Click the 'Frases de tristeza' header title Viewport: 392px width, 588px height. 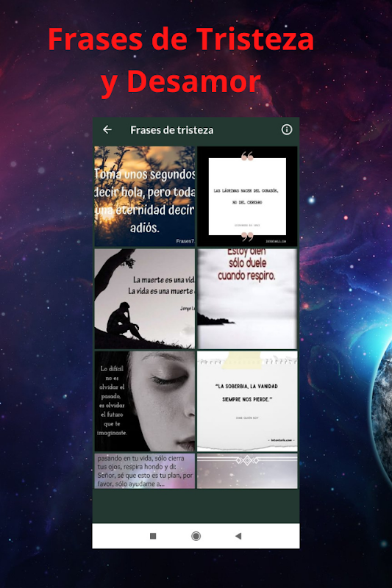[172, 130]
